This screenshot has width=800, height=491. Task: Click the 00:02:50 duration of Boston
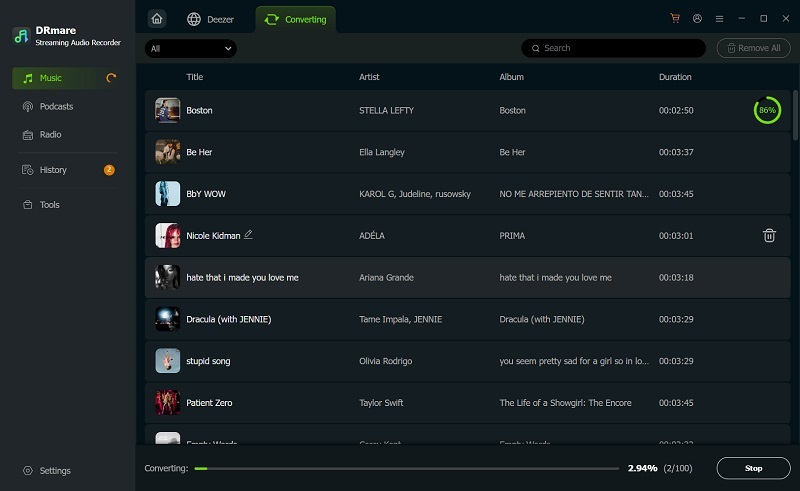point(676,110)
